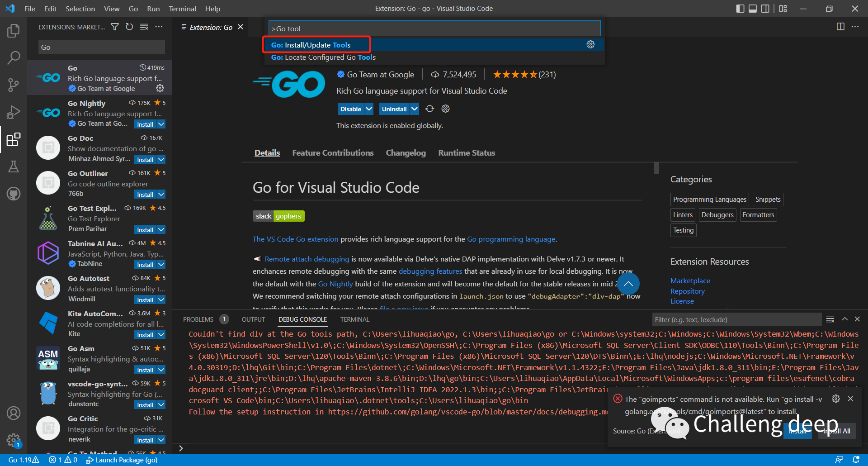Customize layout icon in title bar
This screenshot has height=466, width=868.
coord(783,9)
